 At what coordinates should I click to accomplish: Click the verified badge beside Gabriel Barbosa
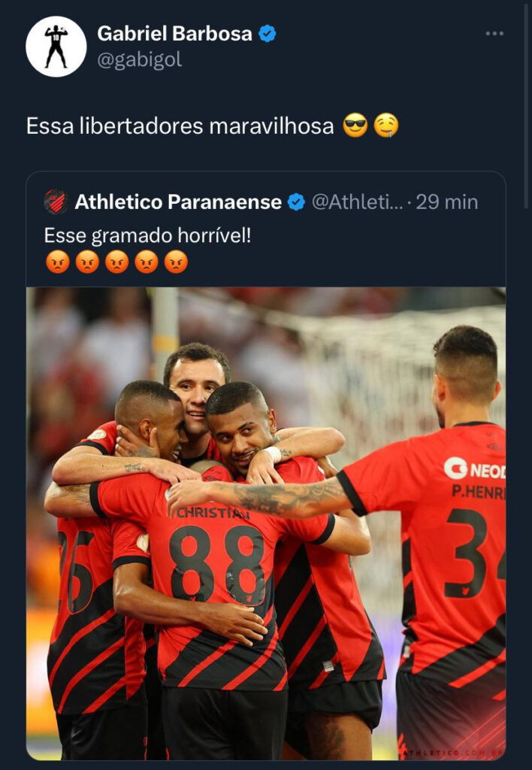[268, 34]
